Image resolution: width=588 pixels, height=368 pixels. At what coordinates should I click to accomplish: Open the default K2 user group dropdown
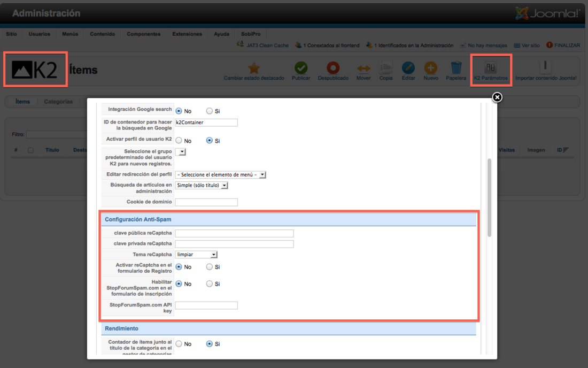point(180,151)
